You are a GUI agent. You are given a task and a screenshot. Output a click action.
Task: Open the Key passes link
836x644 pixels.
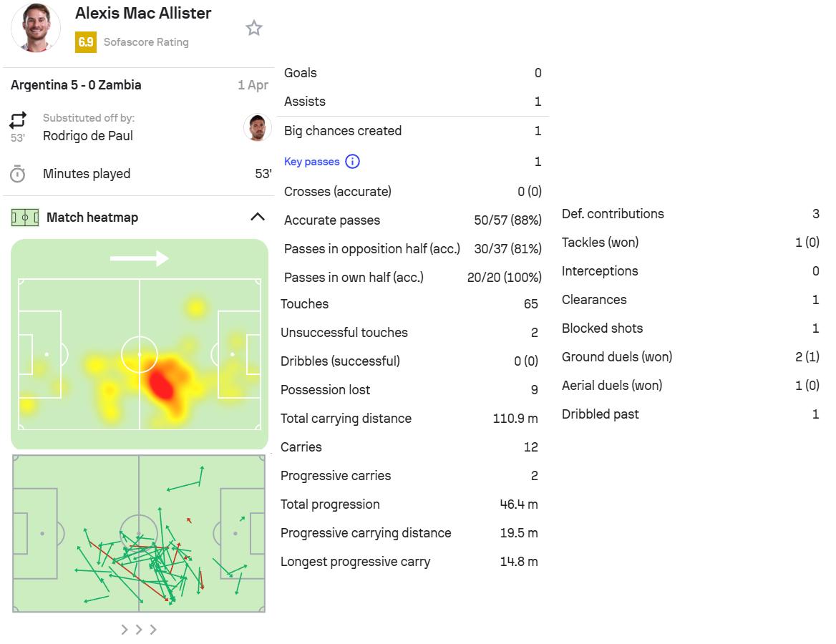[311, 162]
